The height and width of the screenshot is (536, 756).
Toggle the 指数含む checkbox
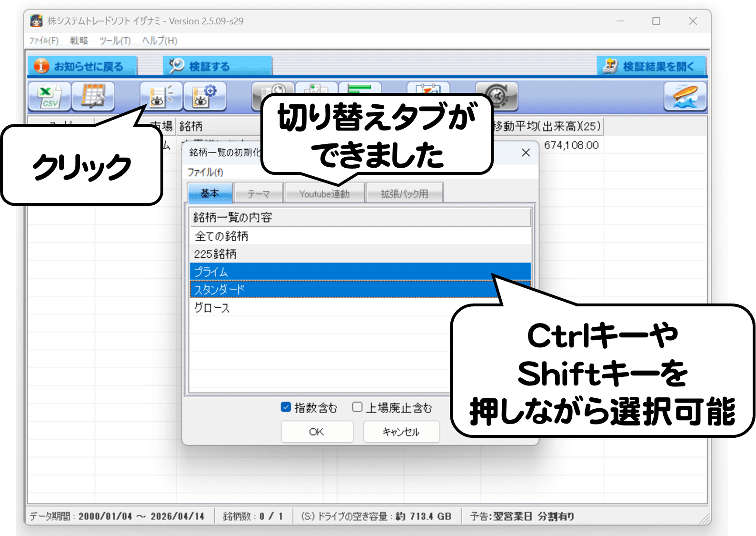point(286,407)
